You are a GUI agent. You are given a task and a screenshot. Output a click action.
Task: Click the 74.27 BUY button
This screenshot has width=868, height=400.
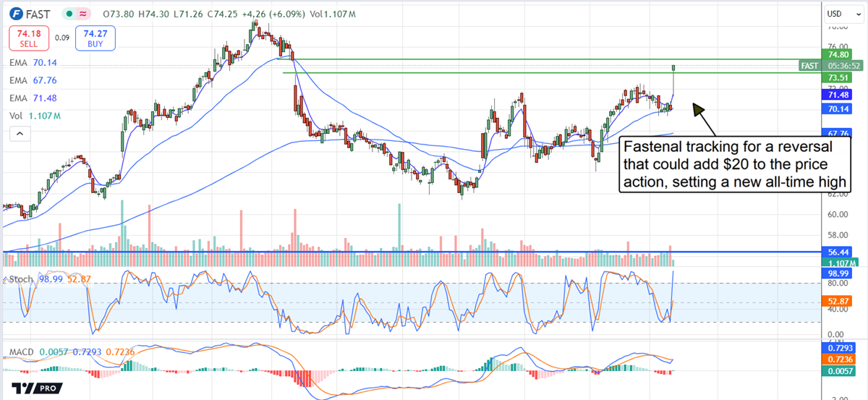[95, 38]
